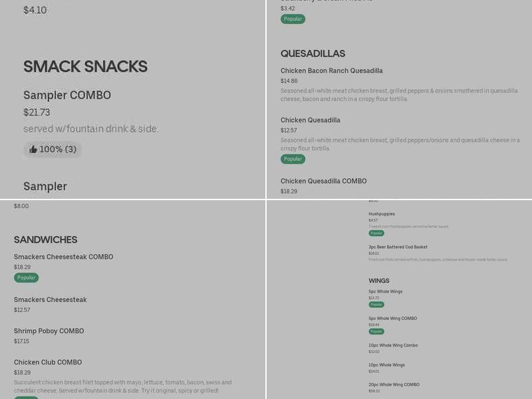Open Smackers Cheesesteak COMBO item

(x=63, y=257)
